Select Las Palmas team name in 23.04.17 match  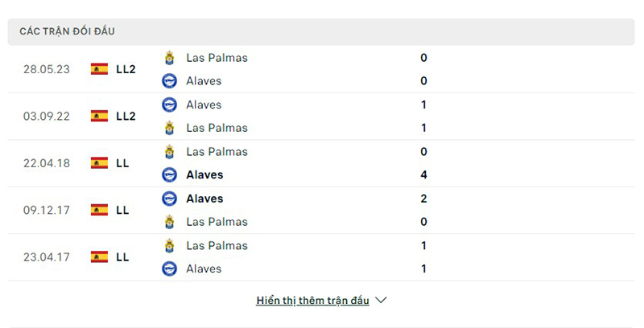coord(217,245)
